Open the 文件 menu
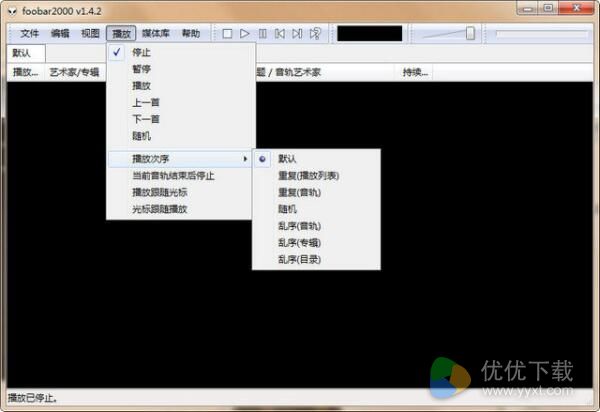 coord(29,34)
